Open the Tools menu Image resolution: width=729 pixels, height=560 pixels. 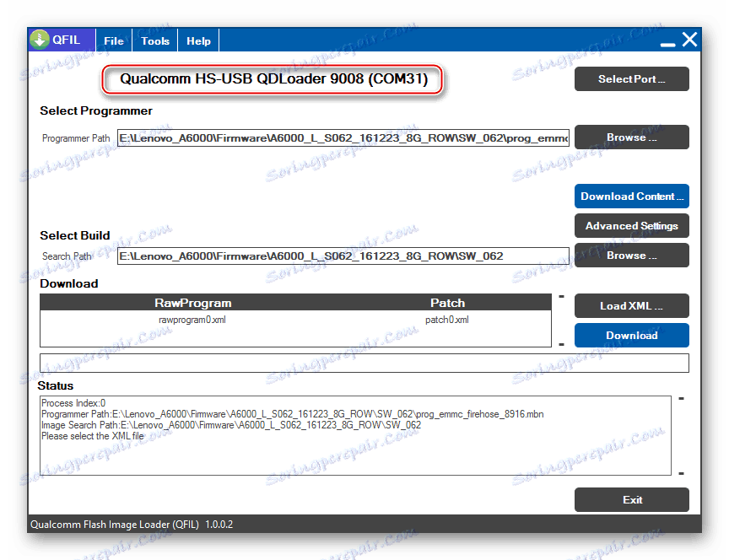click(x=155, y=40)
